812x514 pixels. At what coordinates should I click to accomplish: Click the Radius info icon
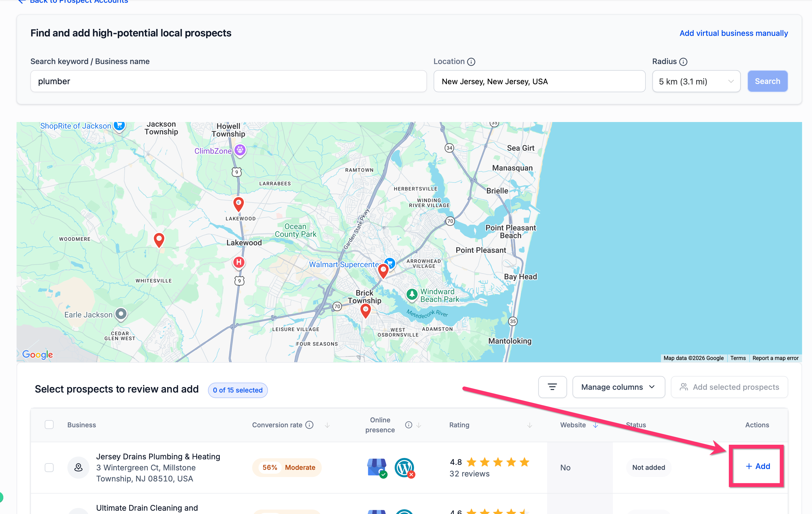tap(683, 62)
